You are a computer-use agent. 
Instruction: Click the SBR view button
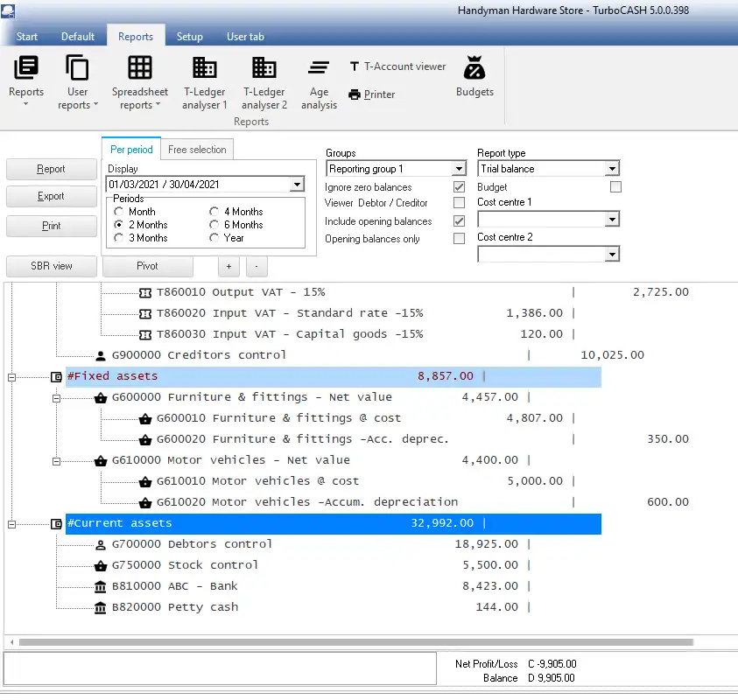tap(51, 266)
